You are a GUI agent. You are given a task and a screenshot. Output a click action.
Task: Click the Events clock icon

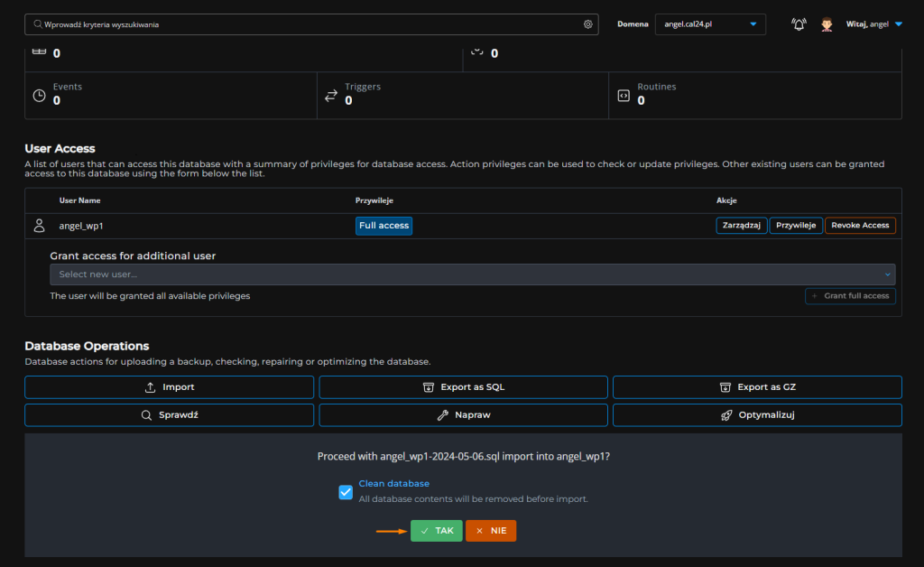coord(39,95)
